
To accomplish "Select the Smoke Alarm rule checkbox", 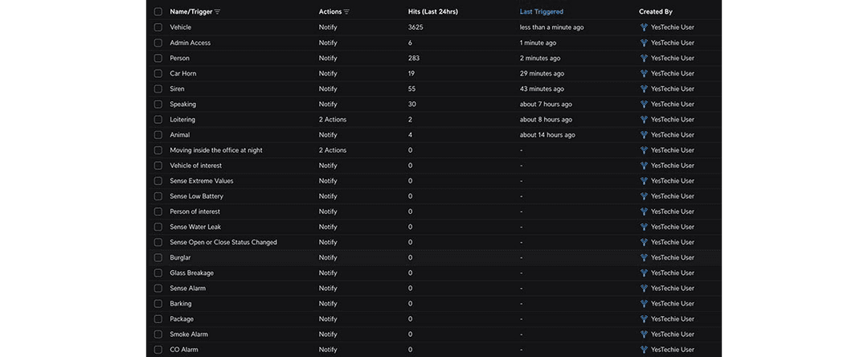I will click(158, 334).
